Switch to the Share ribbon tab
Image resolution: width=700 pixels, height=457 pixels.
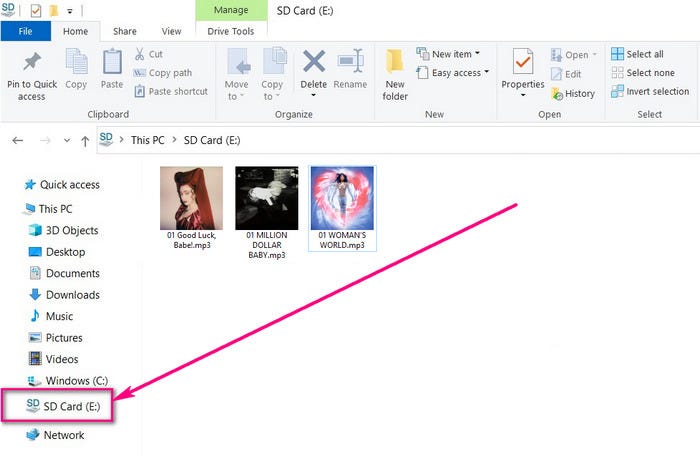click(125, 31)
